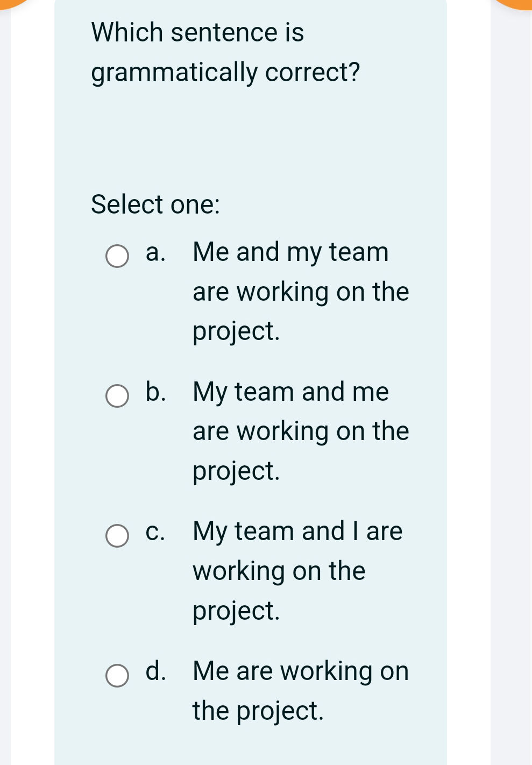Click 'the project.' line in option d

coord(258,711)
